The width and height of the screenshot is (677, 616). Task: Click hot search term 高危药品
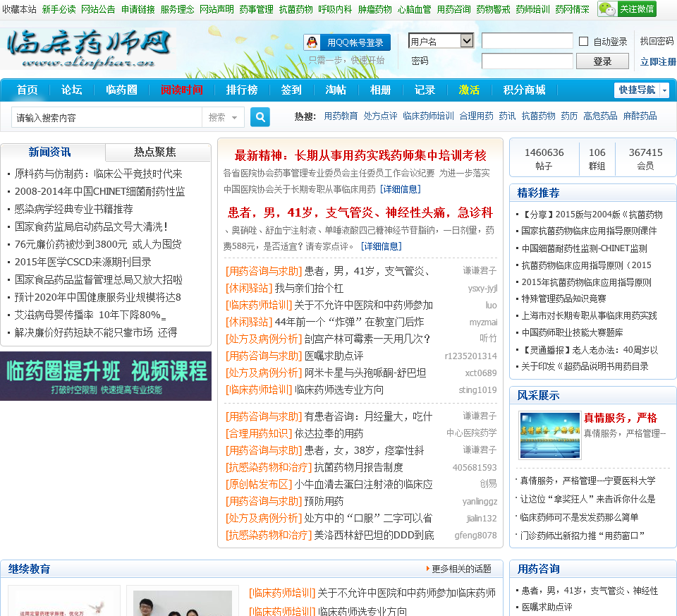point(600,116)
